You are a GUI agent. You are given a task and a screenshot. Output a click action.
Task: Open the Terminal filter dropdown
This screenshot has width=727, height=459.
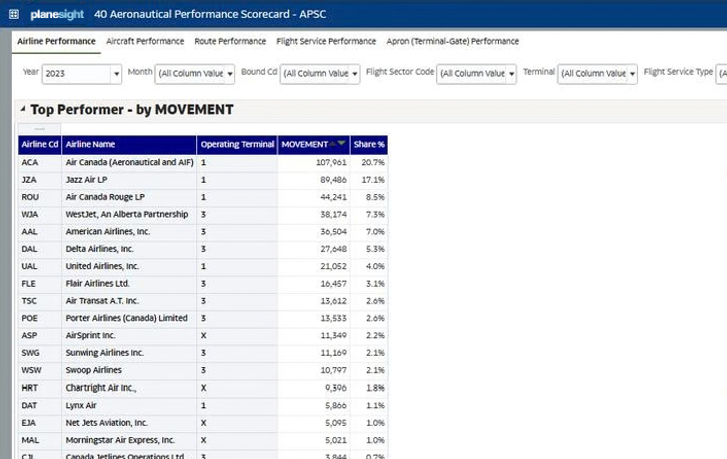point(632,74)
